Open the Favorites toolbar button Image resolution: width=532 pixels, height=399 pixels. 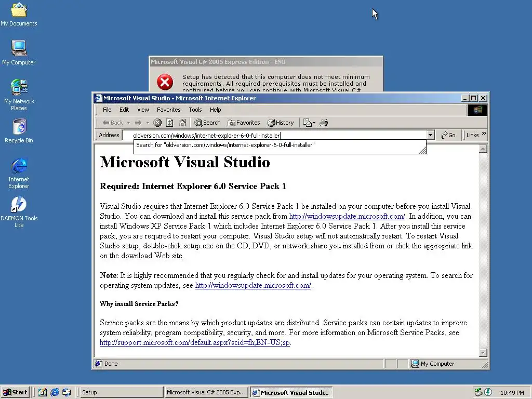pyautogui.click(x=244, y=123)
